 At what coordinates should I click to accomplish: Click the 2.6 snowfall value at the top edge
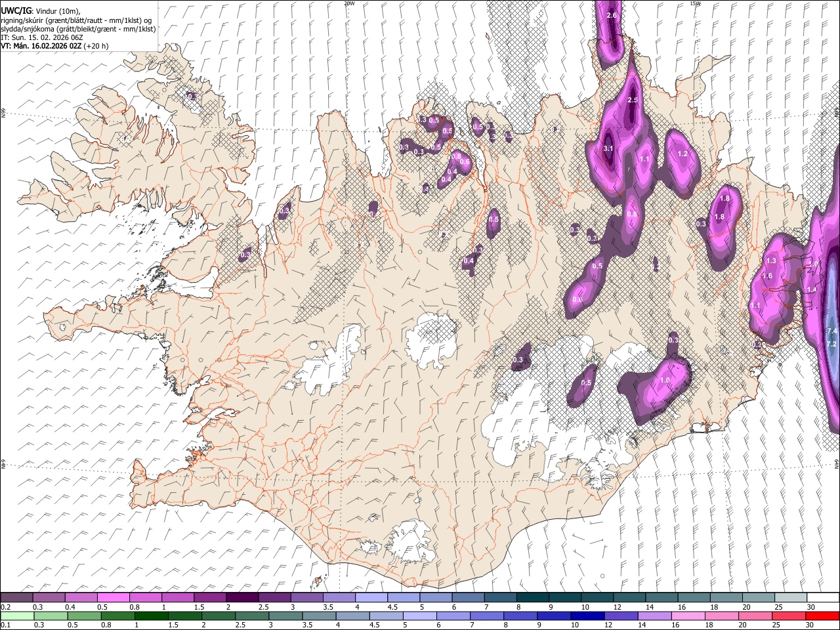(x=612, y=15)
